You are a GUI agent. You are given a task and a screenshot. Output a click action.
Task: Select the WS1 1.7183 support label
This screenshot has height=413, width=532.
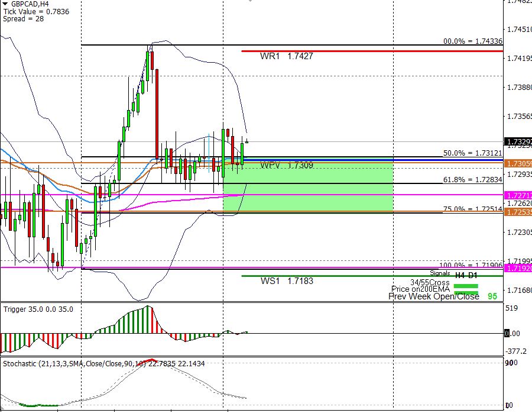(287, 281)
